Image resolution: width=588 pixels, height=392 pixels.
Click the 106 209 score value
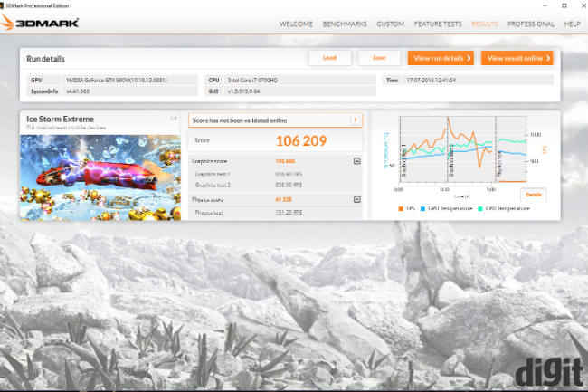coord(301,141)
